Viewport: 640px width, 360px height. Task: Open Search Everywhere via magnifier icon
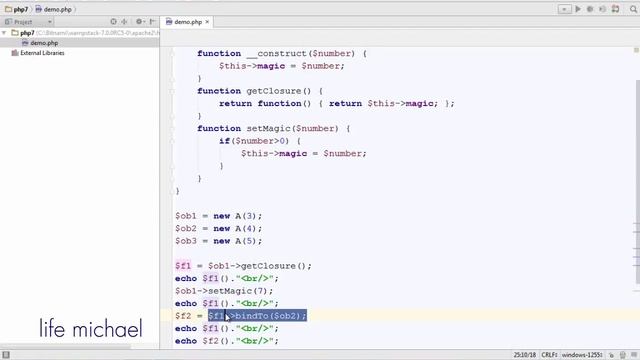(633, 9)
